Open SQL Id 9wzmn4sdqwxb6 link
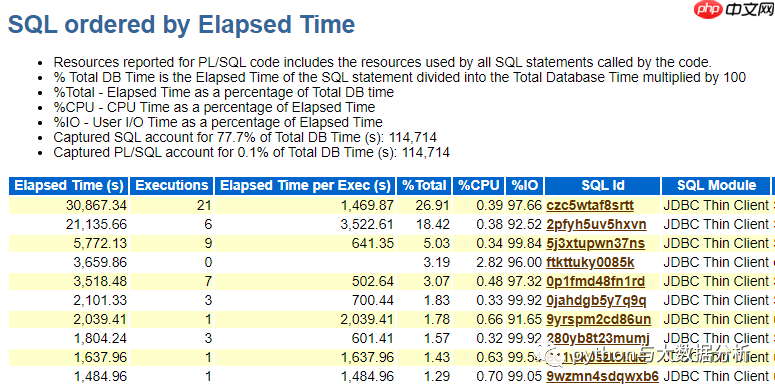Image resolution: width=775 pixels, height=389 pixels. coord(603,376)
